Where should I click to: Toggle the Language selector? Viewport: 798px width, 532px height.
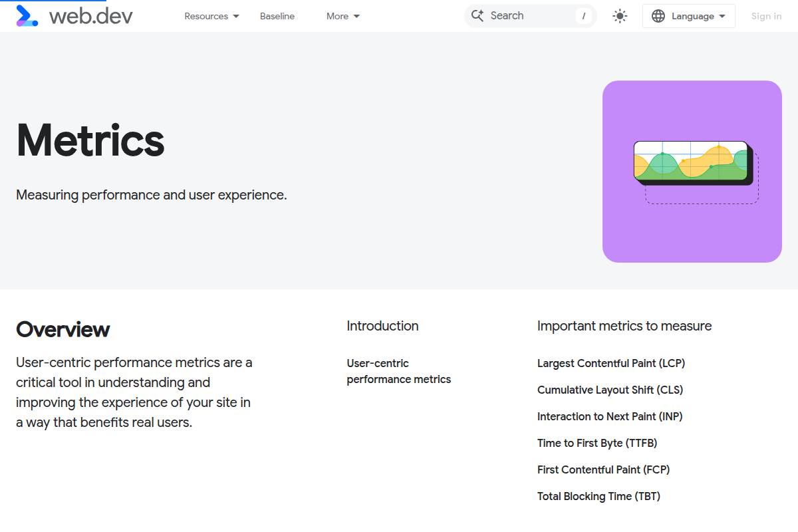pyautogui.click(x=688, y=16)
